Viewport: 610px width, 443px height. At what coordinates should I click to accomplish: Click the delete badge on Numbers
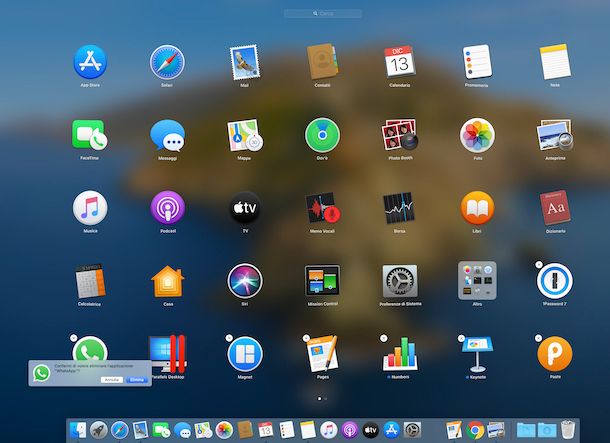(384, 338)
